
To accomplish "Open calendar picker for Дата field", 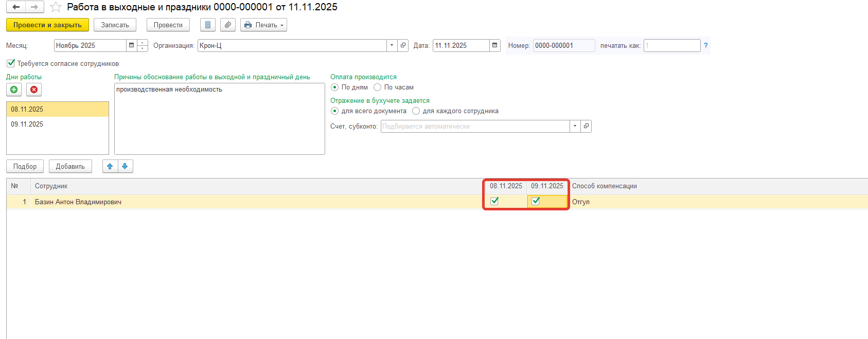I will point(494,45).
